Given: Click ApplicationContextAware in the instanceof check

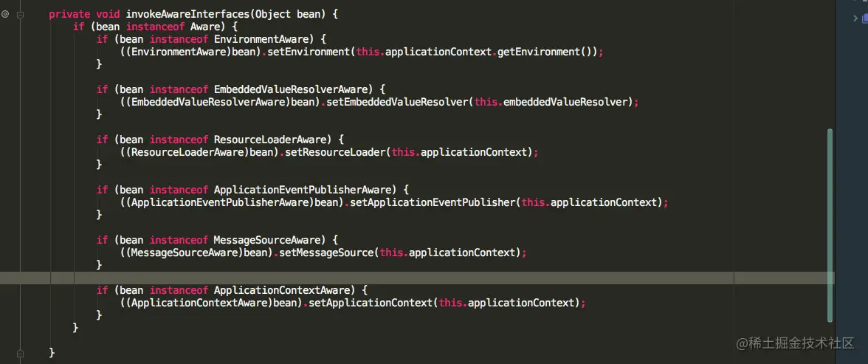Looking at the screenshot, I should (x=282, y=290).
